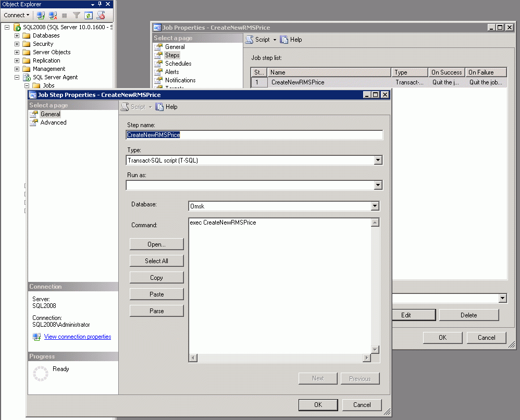Screen dimensions: 520x420
Task: Collapse the SQL2008 server node
Action: click(x=7, y=27)
